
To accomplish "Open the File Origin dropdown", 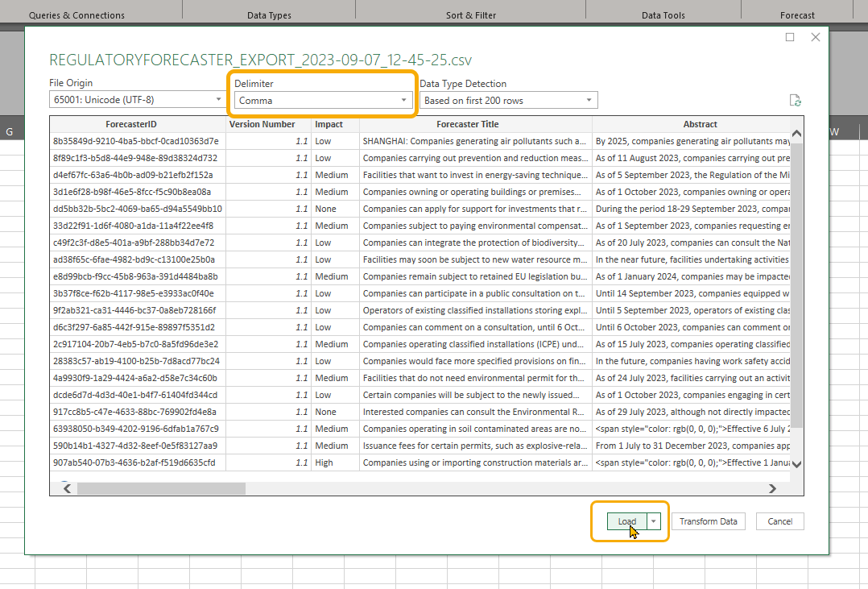I will click(x=137, y=100).
